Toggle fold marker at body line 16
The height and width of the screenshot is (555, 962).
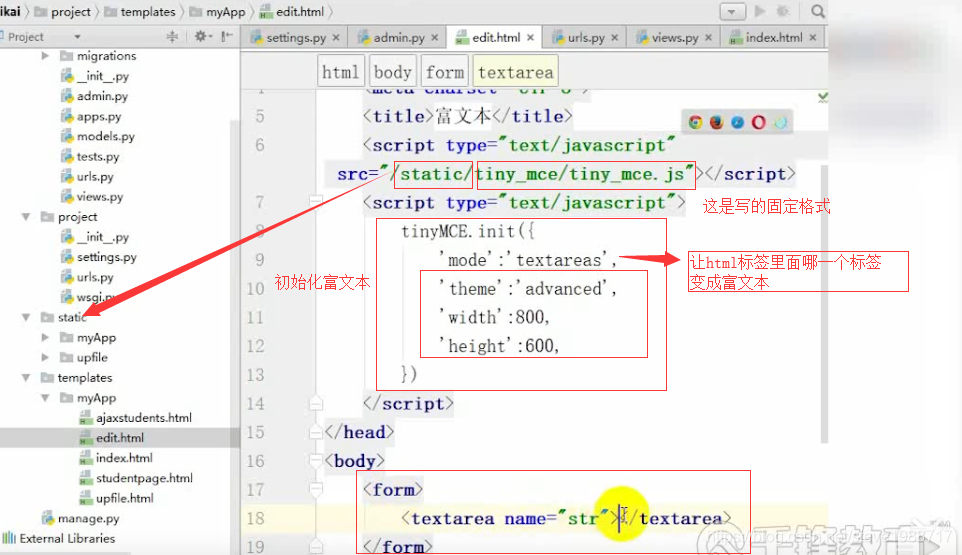316,461
